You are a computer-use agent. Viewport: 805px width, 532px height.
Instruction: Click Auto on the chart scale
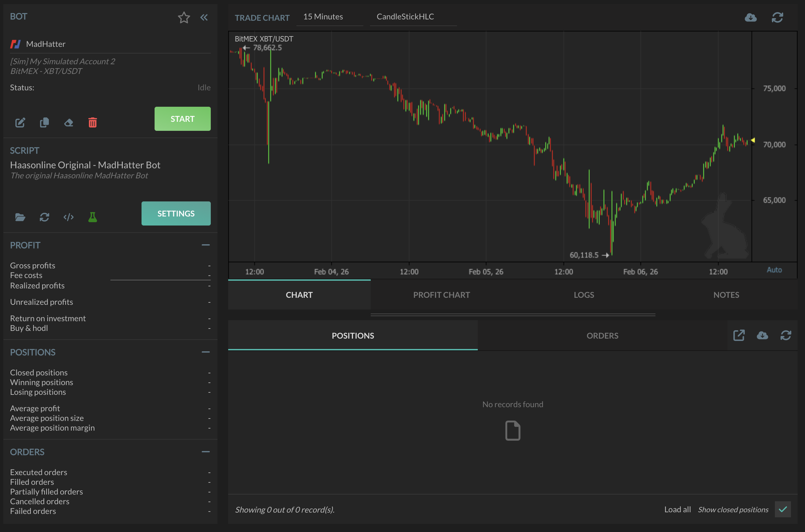775,270
